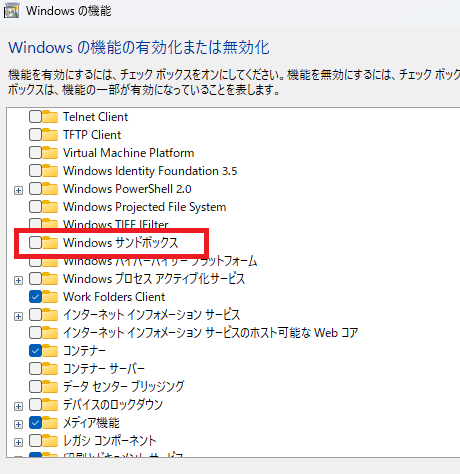Select the コンテナー サーバー label
The height and width of the screenshot is (474, 460).
(x=104, y=369)
